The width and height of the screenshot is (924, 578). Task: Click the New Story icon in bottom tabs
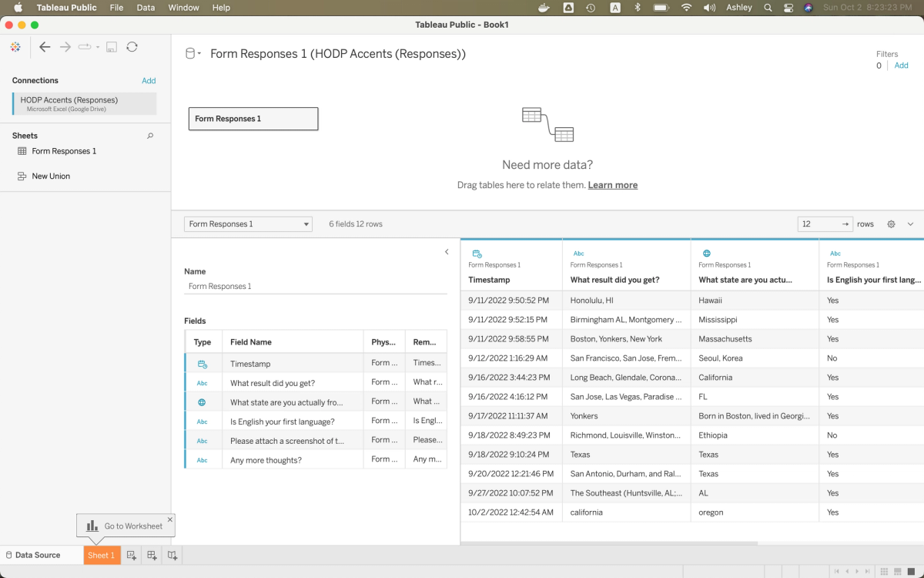(172, 555)
